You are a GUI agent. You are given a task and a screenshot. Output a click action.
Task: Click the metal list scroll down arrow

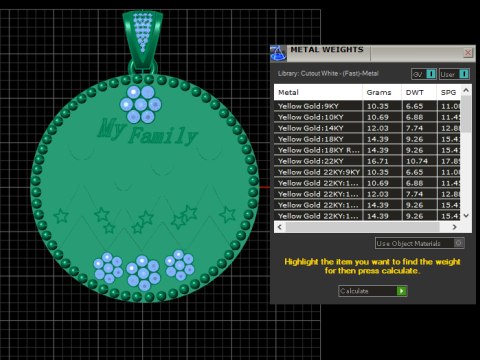click(x=466, y=216)
